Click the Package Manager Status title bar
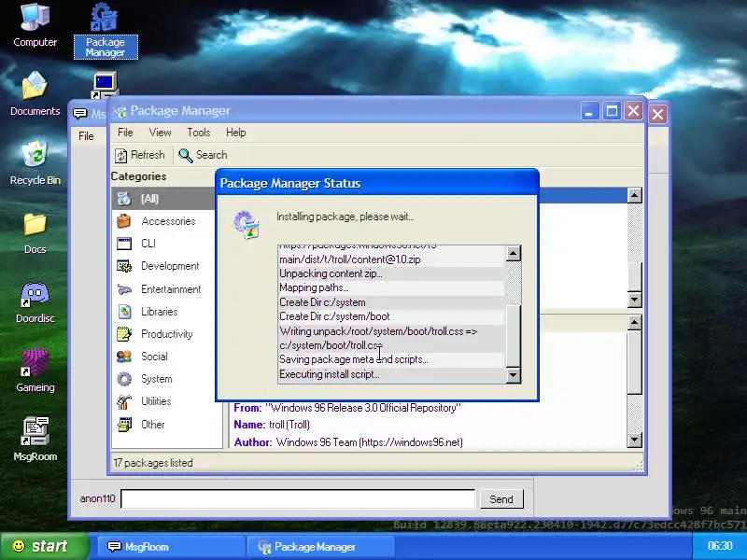 click(x=377, y=183)
